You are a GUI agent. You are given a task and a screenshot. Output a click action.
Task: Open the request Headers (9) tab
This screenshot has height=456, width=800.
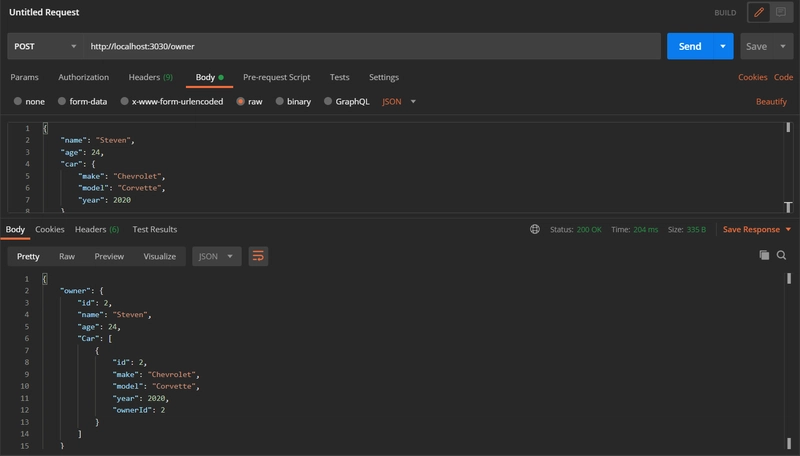tap(151, 77)
